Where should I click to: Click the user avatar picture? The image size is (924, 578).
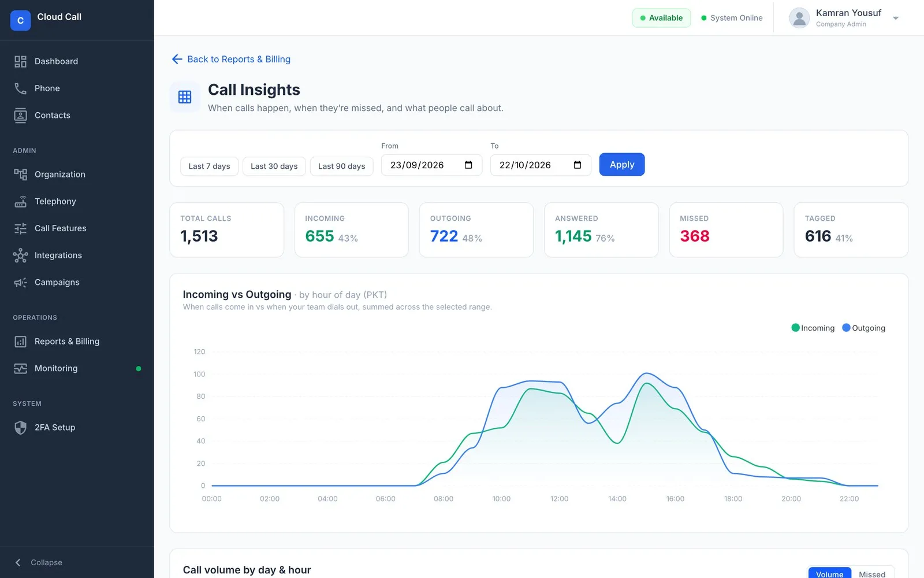pyautogui.click(x=799, y=18)
